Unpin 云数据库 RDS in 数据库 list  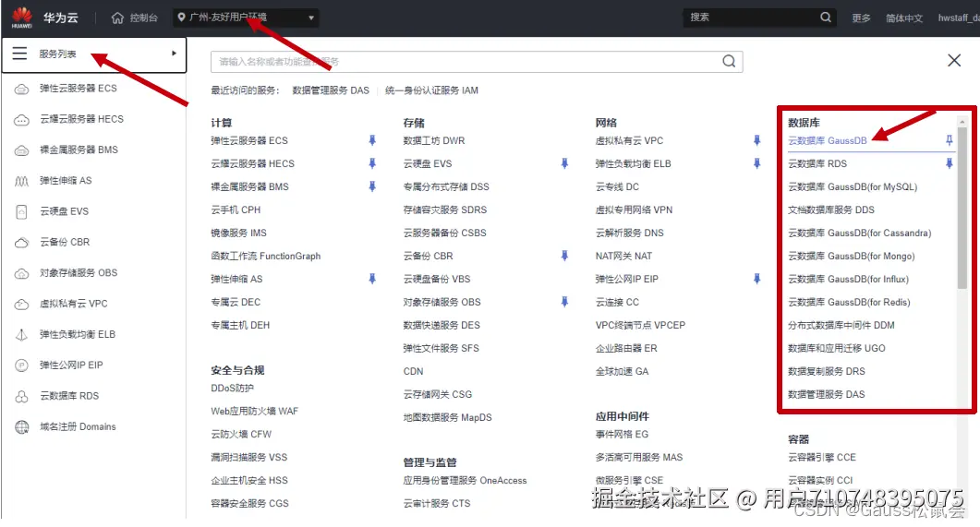tap(949, 163)
